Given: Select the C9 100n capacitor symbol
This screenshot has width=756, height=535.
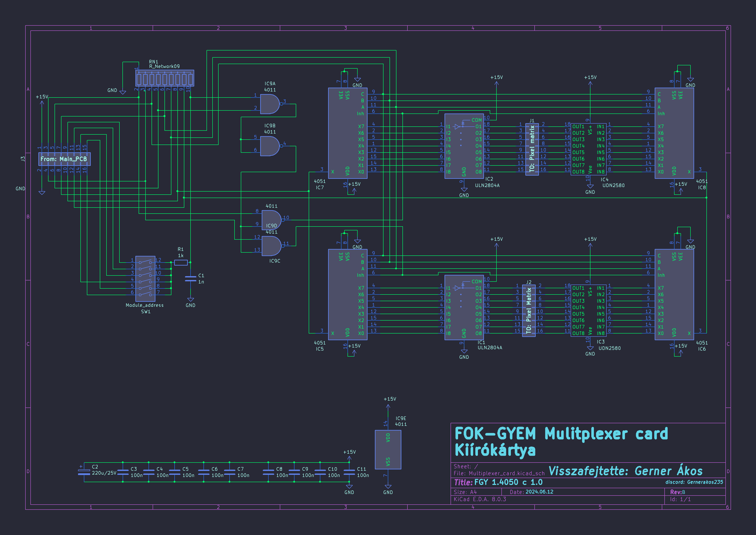Looking at the screenshot, I should pos(294,472).
